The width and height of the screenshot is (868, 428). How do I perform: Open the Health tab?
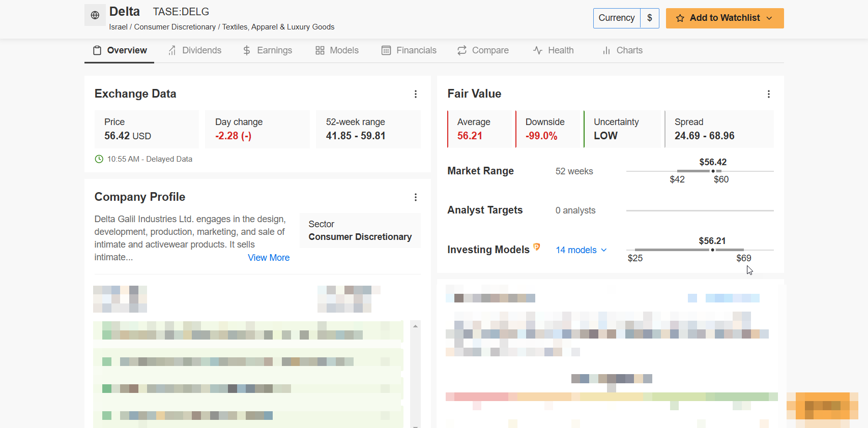coord(554,50)
